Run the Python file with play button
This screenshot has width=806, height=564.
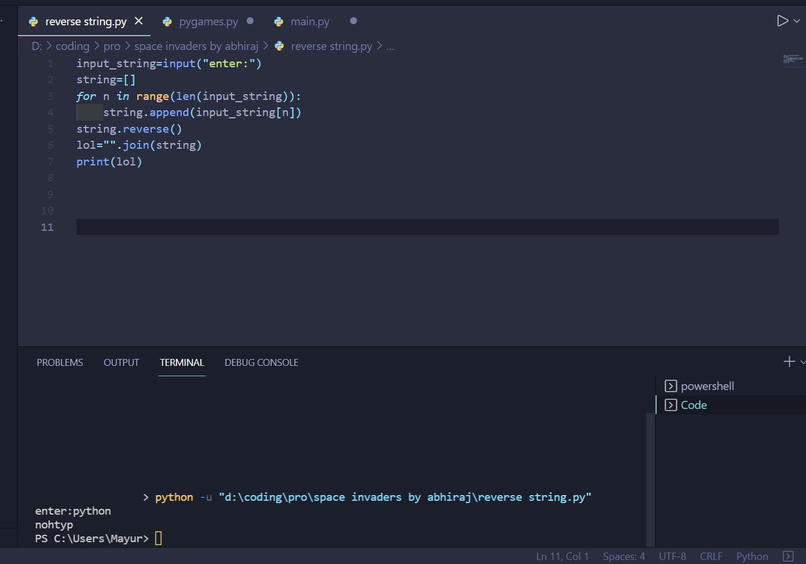tap(782, 21)
